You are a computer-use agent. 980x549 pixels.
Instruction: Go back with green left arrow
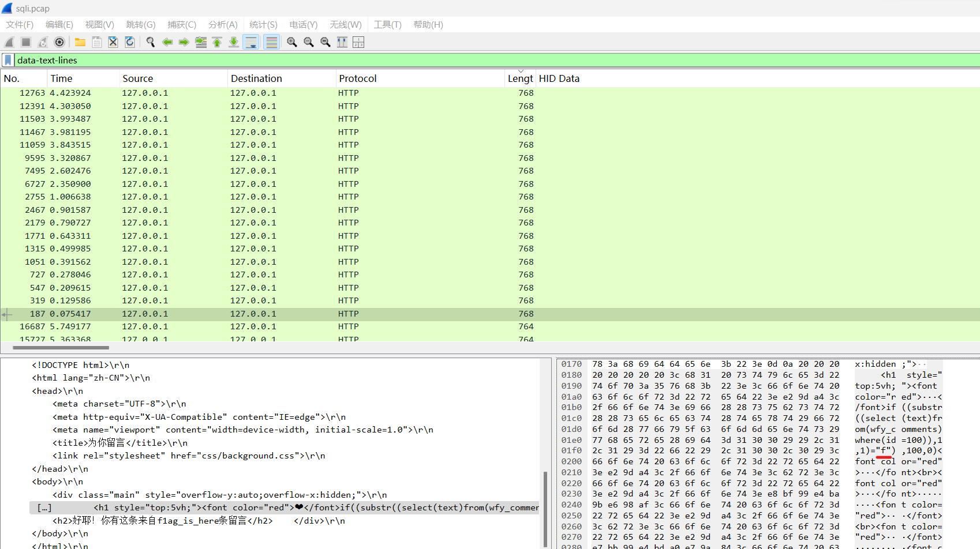[167, 42]
